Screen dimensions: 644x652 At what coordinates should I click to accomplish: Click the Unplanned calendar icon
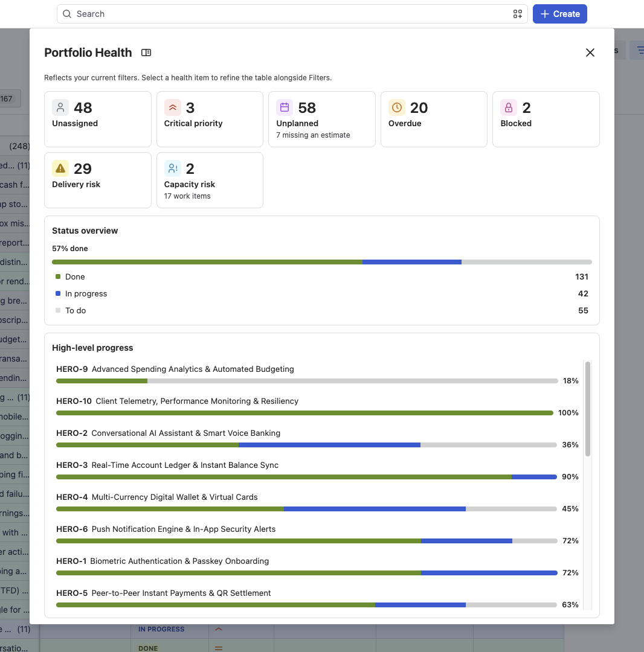click(x=285, y=107)
